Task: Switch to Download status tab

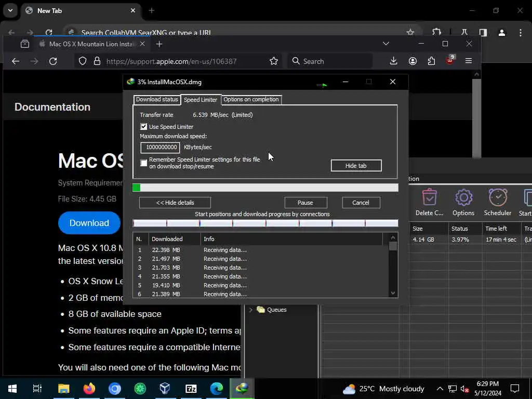Action: point(157,99)
